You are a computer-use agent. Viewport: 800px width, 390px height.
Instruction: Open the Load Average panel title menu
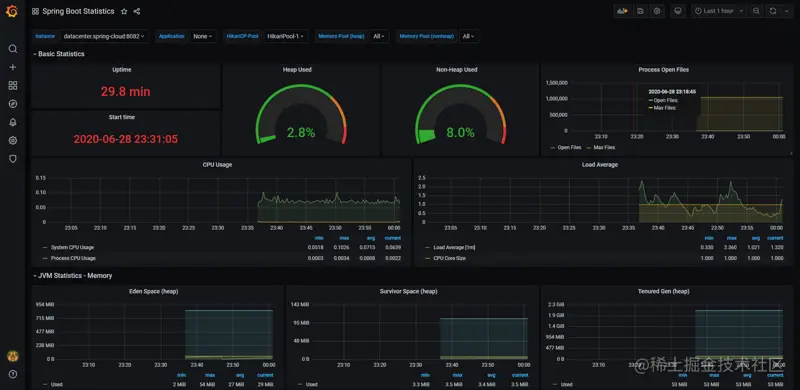pyautogui.click(x=599, y=165)
